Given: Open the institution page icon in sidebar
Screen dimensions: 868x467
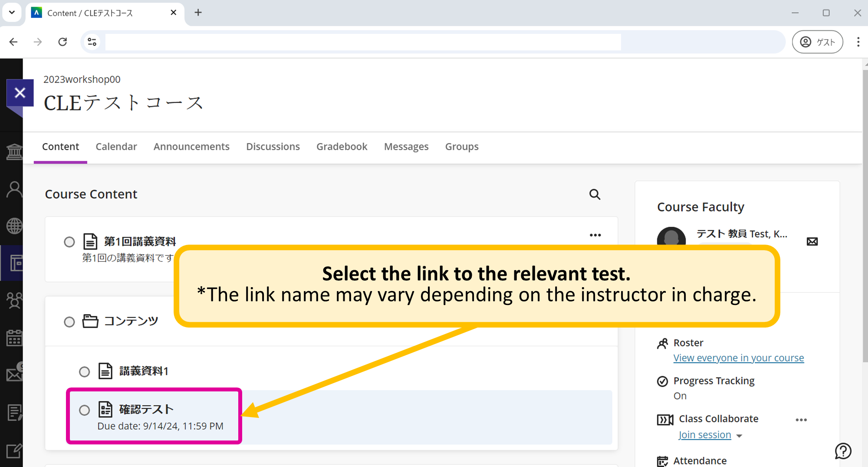Looking at the screenshot, I should (x=13, y=152).
